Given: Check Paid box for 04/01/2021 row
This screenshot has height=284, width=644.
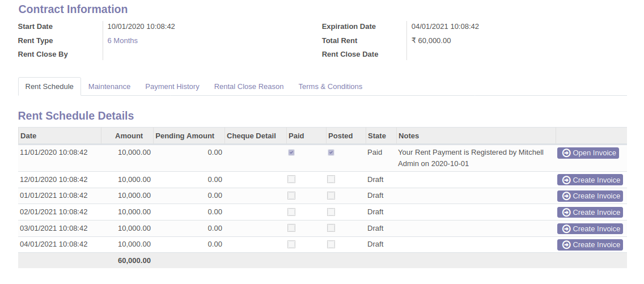Looking at the screenshot, I should pos(291,244).
